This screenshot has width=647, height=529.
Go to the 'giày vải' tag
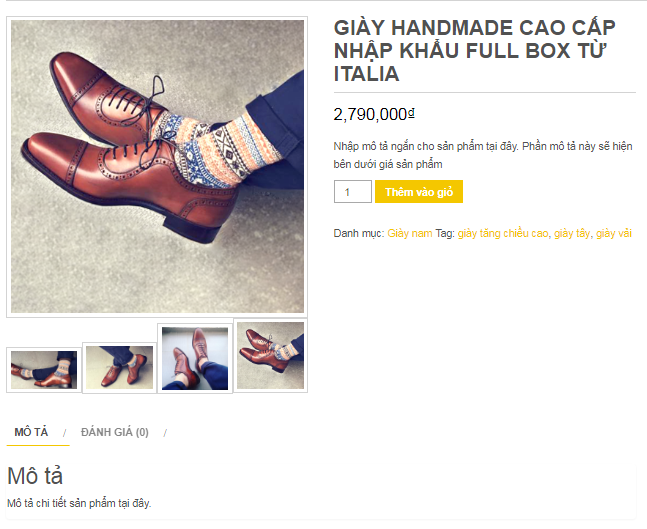point(614,233)
